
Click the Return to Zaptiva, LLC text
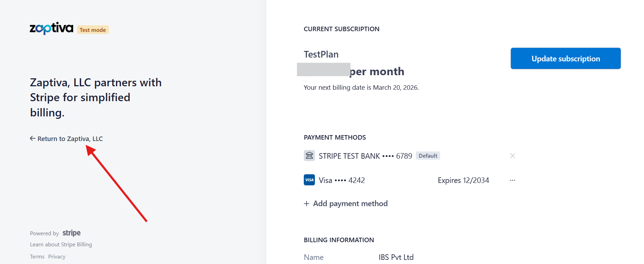click(x=70, y=139)
